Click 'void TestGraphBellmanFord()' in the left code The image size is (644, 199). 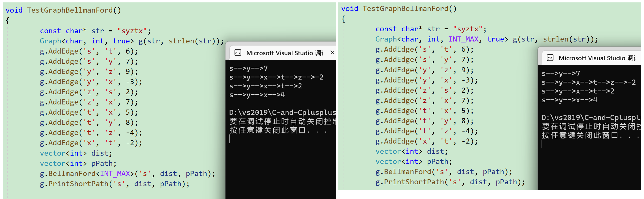point(64,10)
